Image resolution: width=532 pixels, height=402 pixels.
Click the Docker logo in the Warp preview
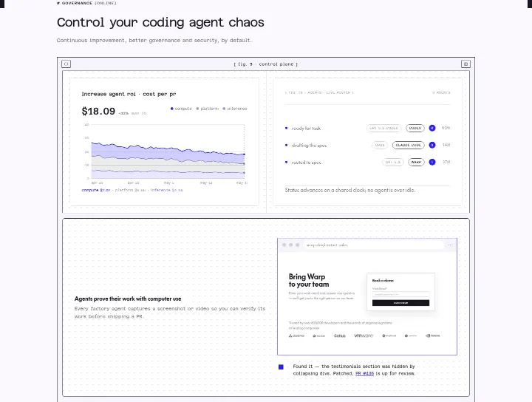click(319, 335)
